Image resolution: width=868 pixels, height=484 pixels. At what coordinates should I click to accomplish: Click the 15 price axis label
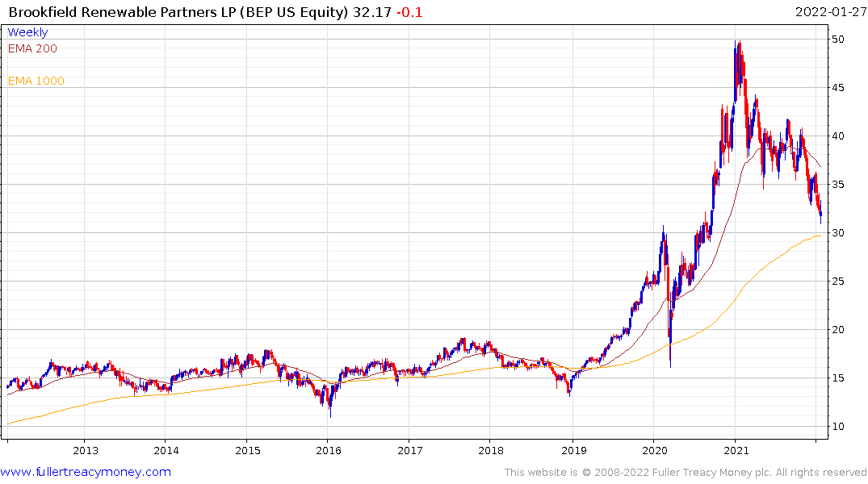click(x=837, y=378)
